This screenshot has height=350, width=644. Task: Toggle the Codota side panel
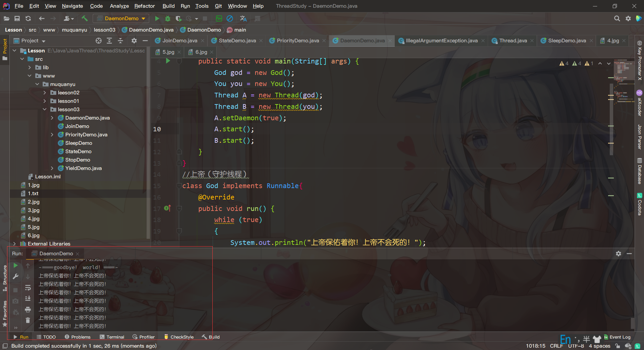point(639,204)
